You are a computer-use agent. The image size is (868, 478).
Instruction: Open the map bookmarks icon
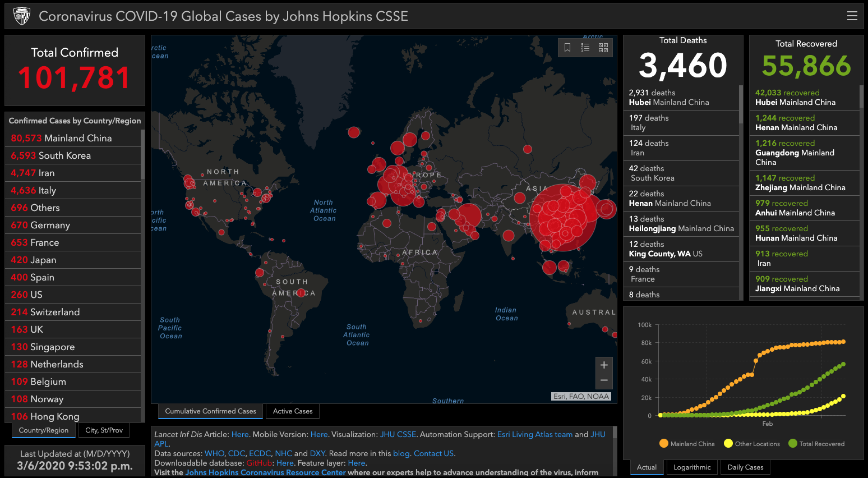click(x=567, y=48)
